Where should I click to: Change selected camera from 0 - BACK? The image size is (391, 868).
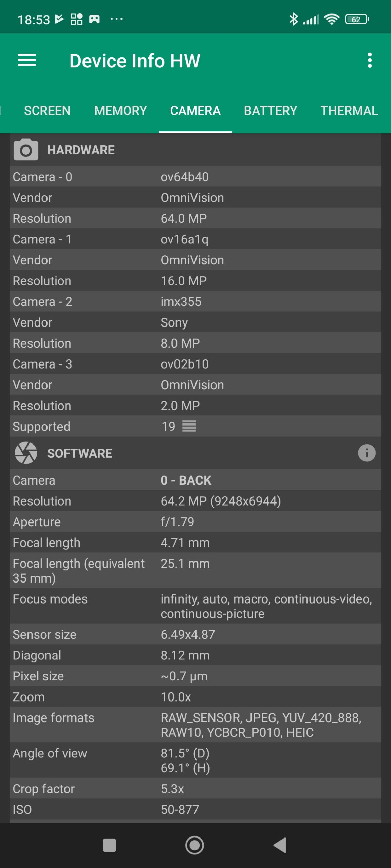(x=186, y=480)
